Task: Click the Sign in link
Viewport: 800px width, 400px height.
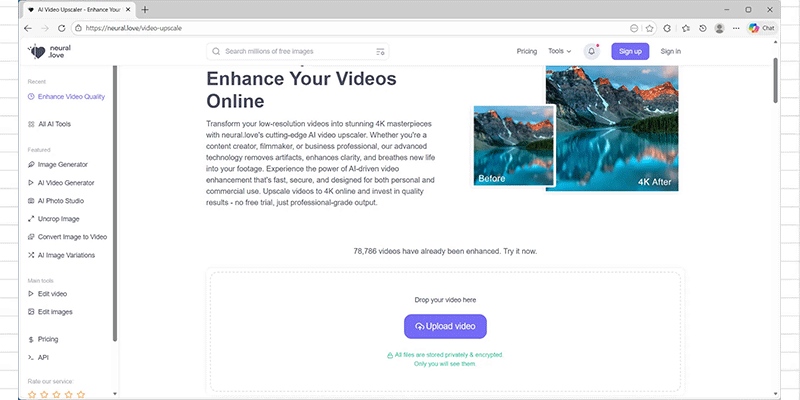Action: click(670, 51)
